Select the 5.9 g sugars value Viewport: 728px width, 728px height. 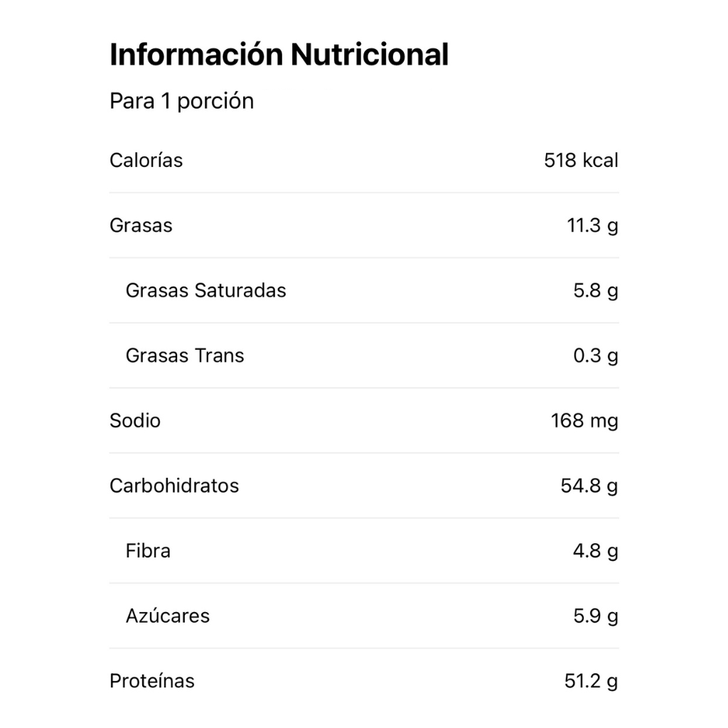pos(596,616)
